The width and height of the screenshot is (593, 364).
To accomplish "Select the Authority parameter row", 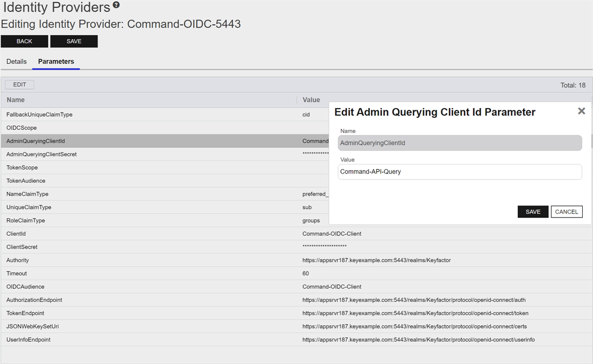I will click(x=18, y=260).
